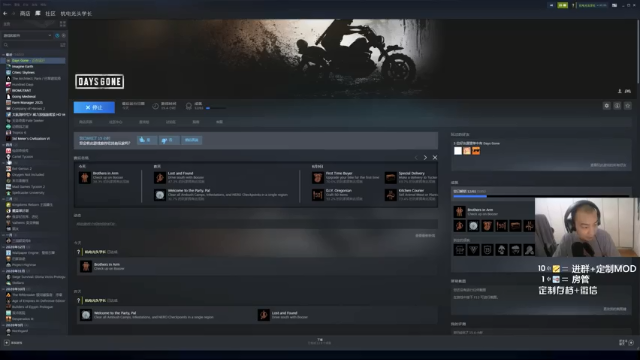
Task: Open Days Gone game settings gear
Action: click(607, 106)
